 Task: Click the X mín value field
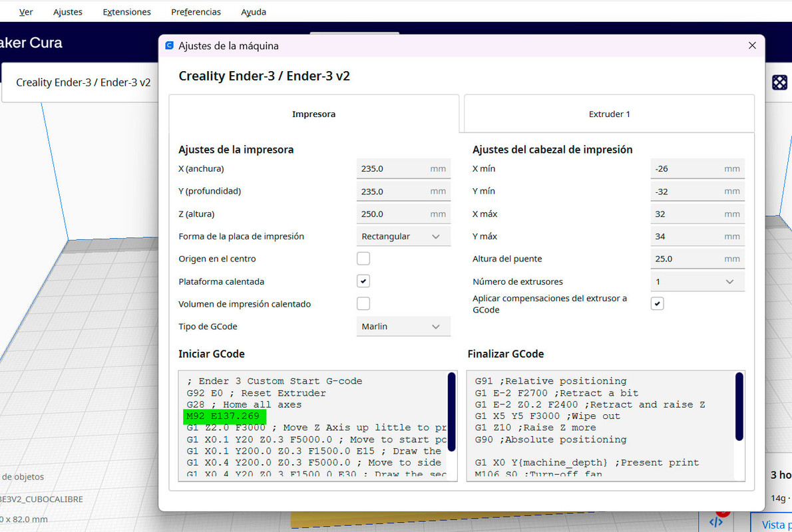[697, 169]
